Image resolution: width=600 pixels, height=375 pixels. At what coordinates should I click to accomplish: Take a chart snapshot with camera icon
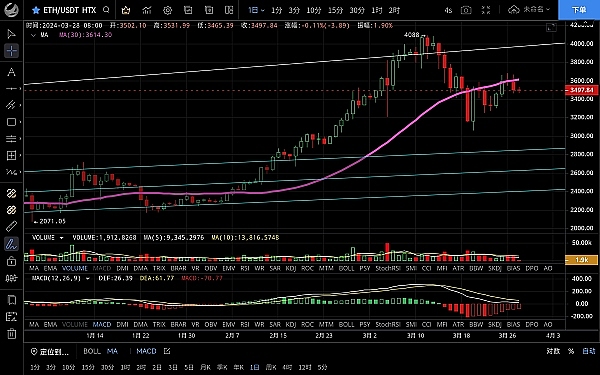pyautogui.click(x=466, y=10)
